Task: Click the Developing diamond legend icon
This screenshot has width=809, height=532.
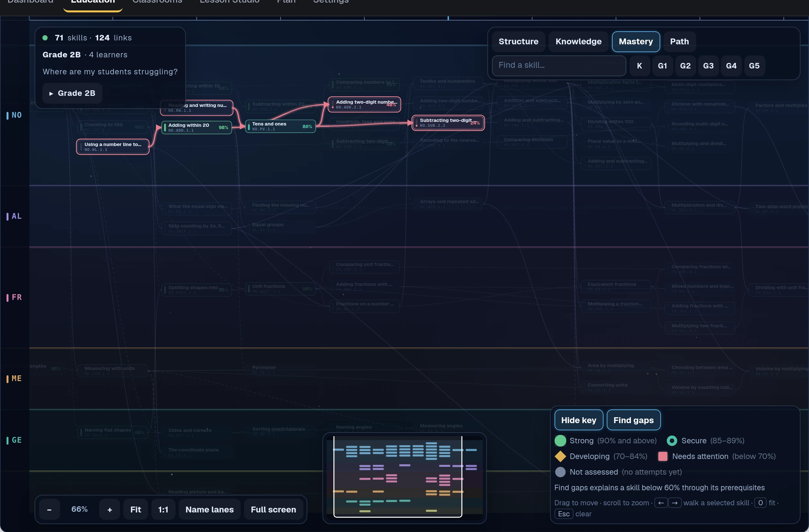Action: point(560,456)
